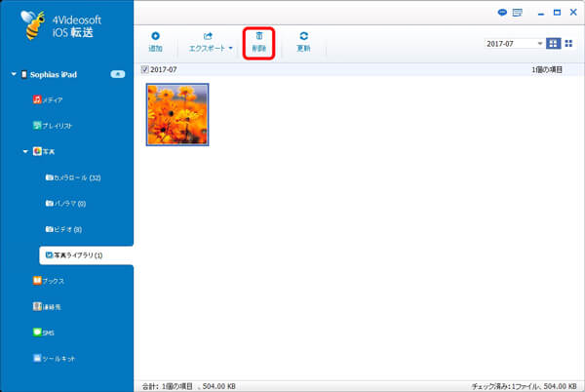Screen dimensions: 585x392
Task: Click the feedback chat bubble icon
Action: click(503, 13)
